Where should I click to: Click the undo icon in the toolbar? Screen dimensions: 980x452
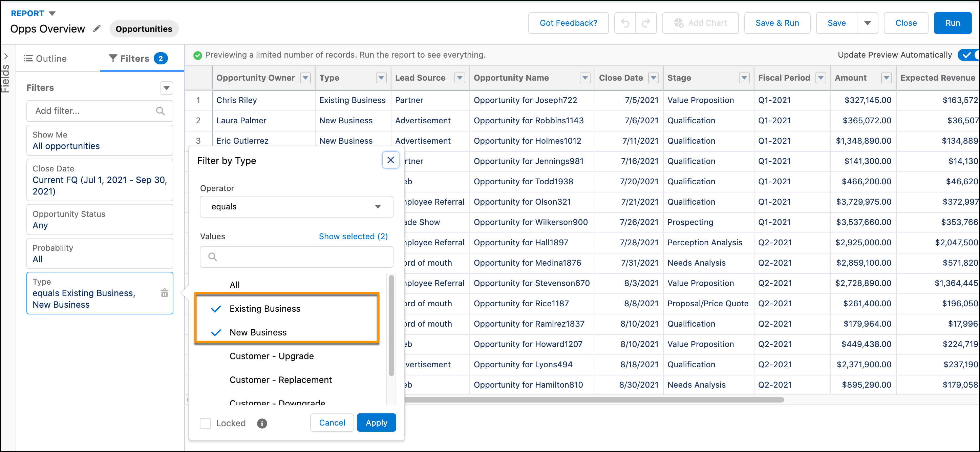[625, 23]
